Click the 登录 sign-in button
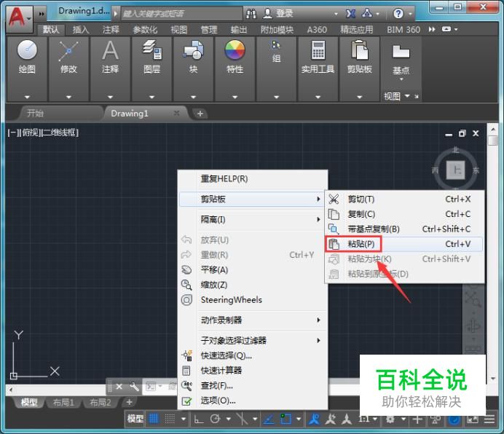The height and width of the screenshot is (434, 504). (278, 14)
